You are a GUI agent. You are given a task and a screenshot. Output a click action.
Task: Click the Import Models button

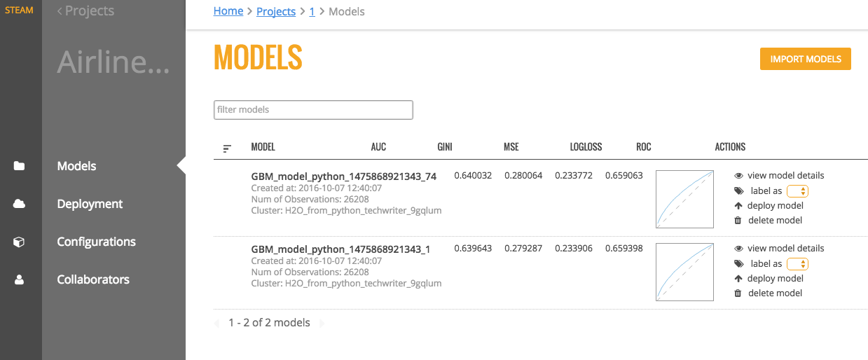(805, 59)
